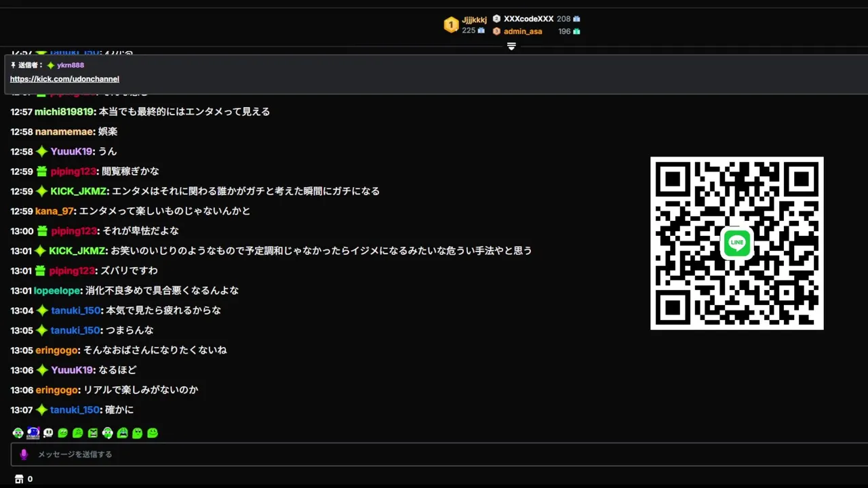Viewport: 868px width, 488px height.
Task: Click username YuuuK19 at 13:06
Action: pos(72,370)
